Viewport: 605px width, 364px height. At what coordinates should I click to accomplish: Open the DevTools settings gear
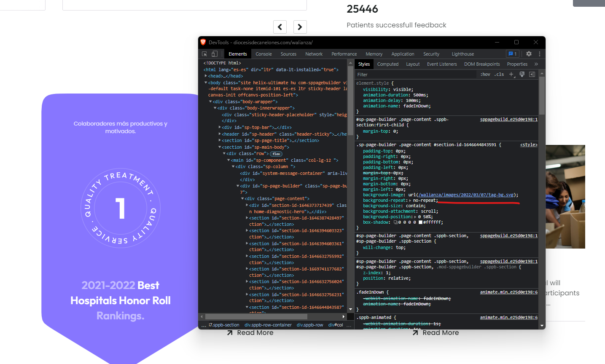click(x=529, y=54)
